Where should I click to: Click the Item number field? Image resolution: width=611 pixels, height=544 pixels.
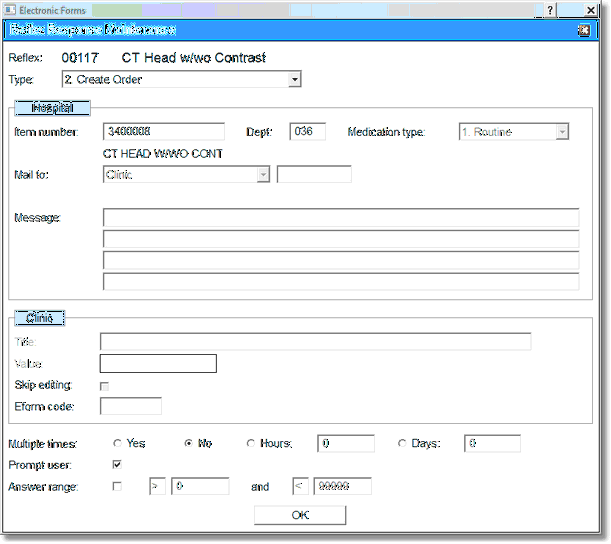click(x=164, y=132)
